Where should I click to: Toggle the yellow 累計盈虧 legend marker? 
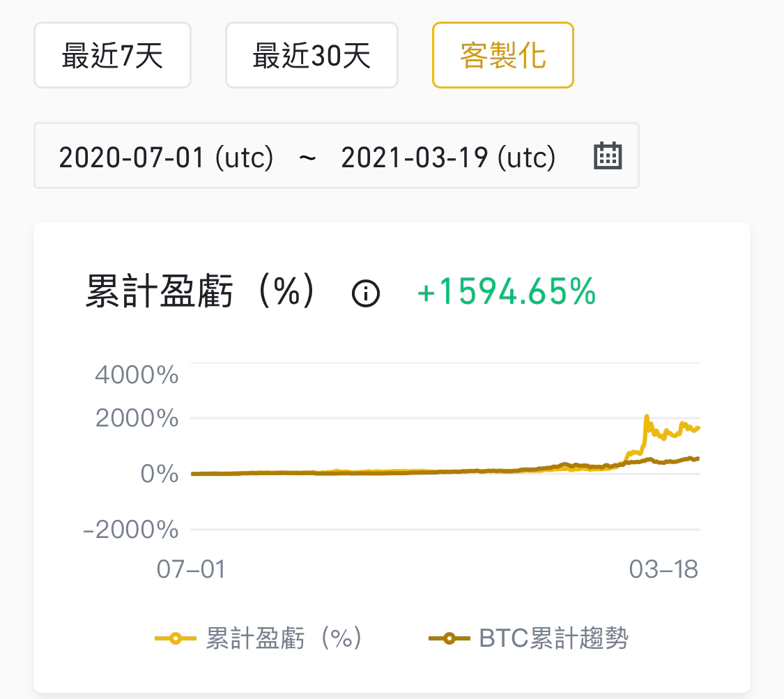tap(176, 638)
